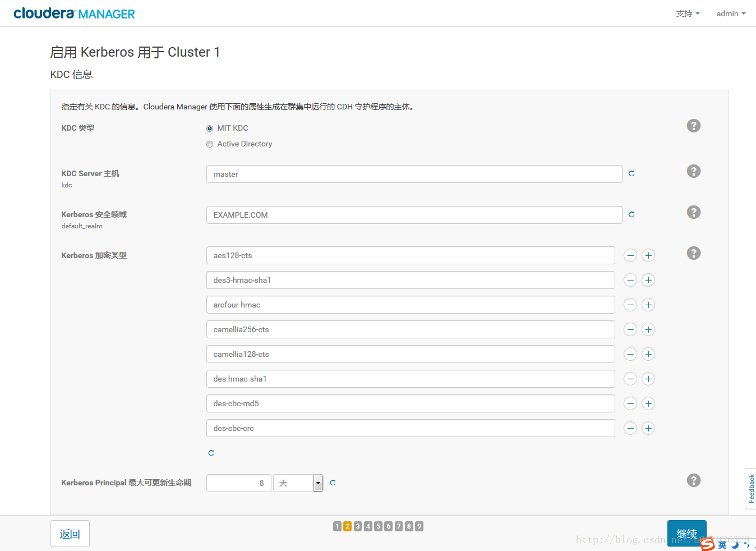
Task: Add entry after des-cbc-md5 row
Action: tap(648, 403)
